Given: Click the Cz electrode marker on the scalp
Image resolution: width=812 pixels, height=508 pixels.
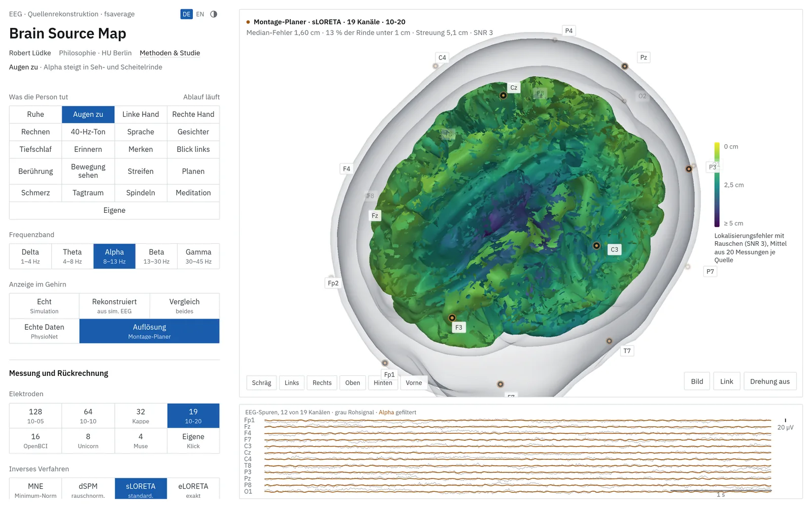Looking at the screenshot, I should (503, 96).
